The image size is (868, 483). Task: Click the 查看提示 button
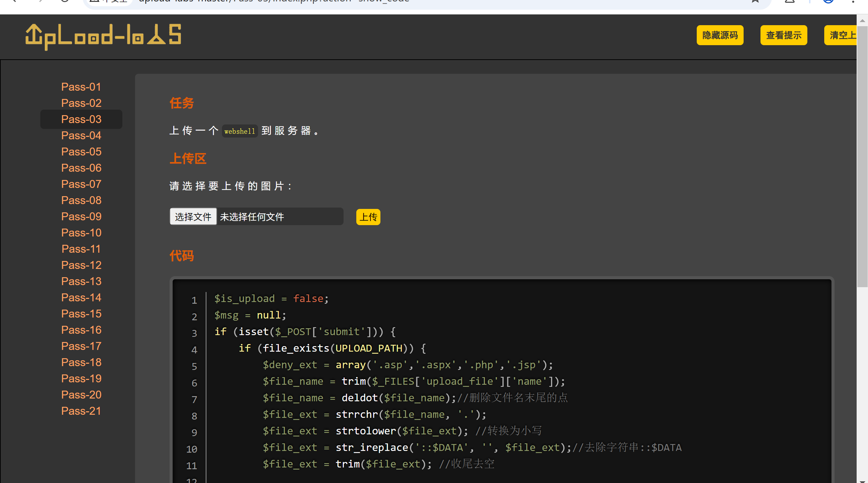(x=784, y=35)
